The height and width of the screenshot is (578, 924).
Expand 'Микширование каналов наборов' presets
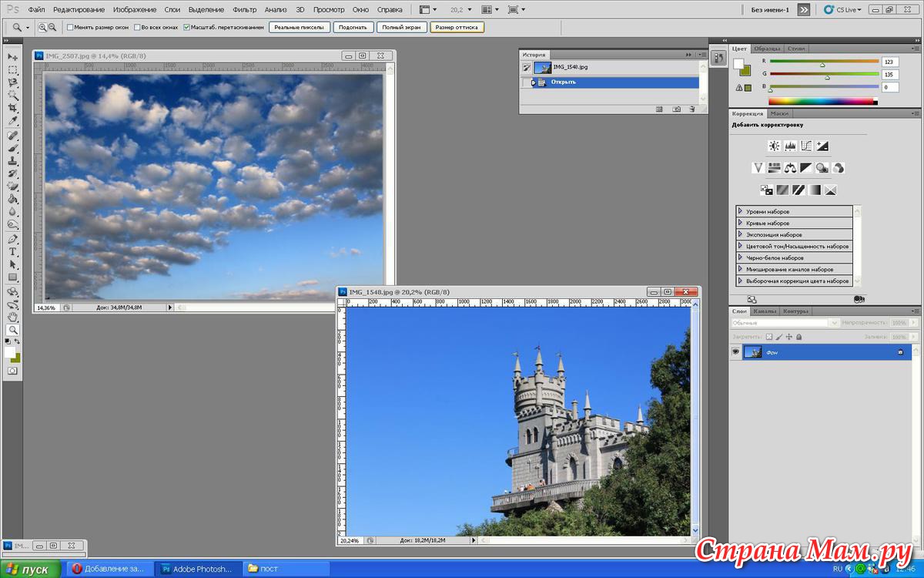pyautogui.click(x=740, y=269)
